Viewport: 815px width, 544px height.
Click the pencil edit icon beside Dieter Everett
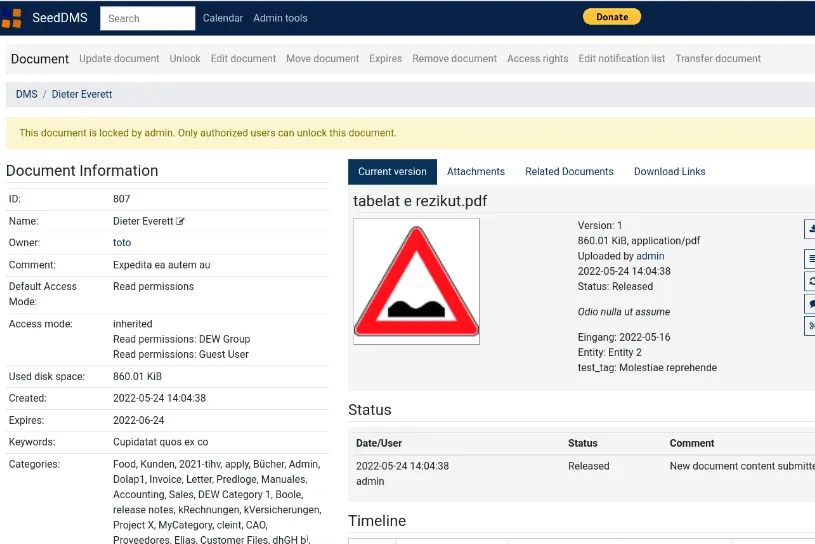coord(180,221)
